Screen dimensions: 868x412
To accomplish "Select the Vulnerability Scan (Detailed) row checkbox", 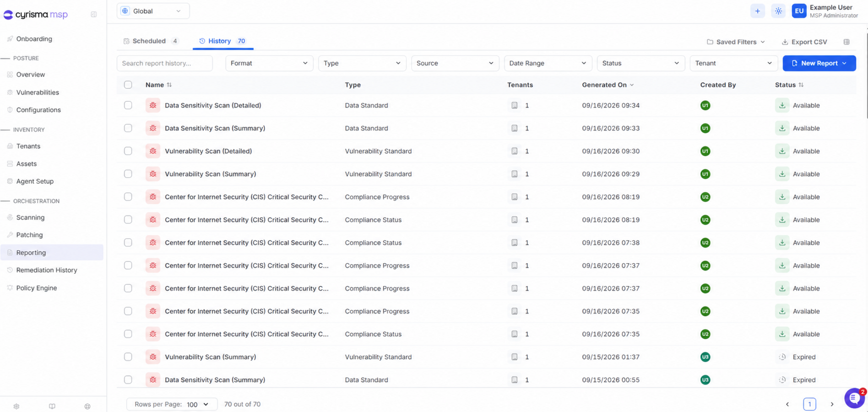I will pos(128,151).
